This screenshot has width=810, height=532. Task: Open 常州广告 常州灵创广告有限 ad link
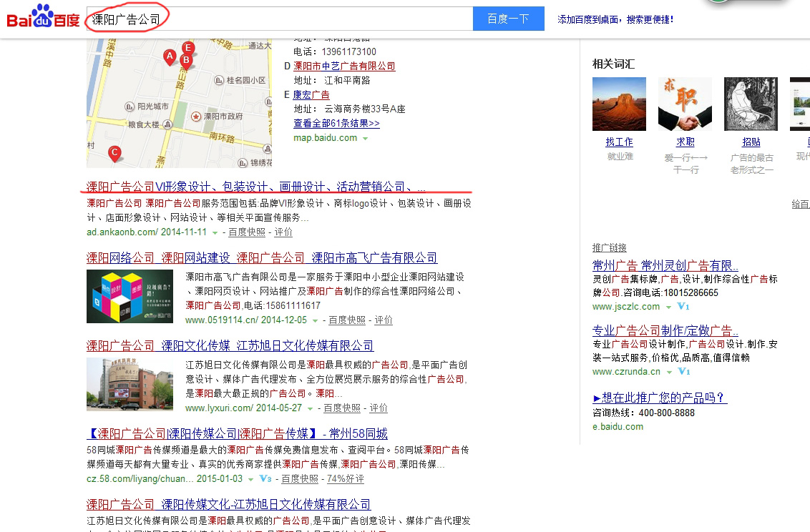(665, 266)
